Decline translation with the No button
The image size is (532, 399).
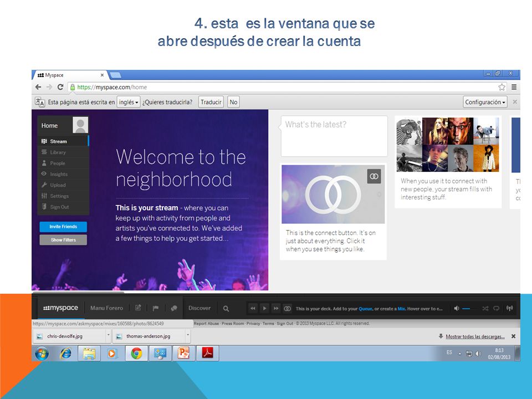[x=233, y=102]
